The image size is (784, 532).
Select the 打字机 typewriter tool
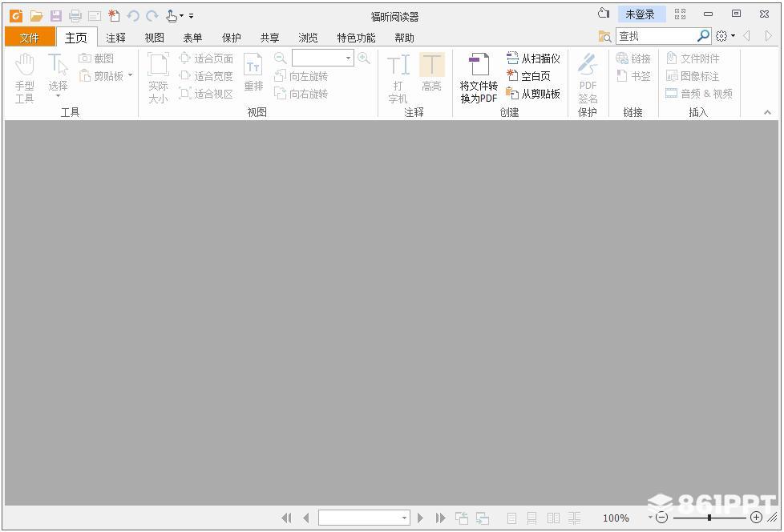[x=398, y=79]
